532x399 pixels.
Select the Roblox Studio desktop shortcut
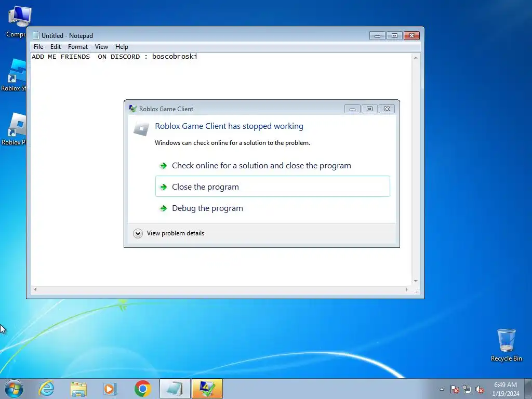pos(14,75)
